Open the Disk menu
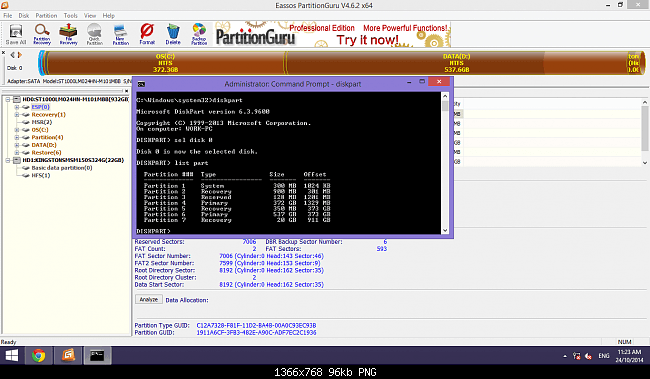Image resolution: width=650 pixels, height=379 pixels. pos(24,15)
